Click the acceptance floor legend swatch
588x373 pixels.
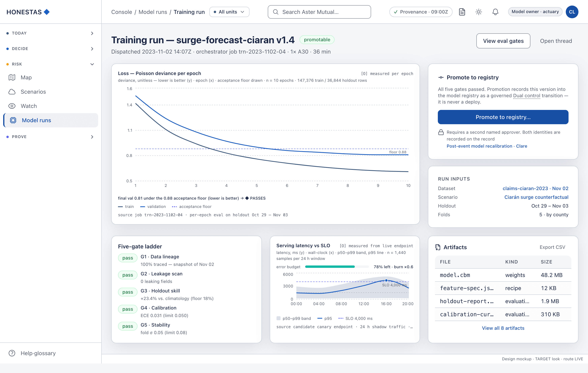[x=174, y=207]
